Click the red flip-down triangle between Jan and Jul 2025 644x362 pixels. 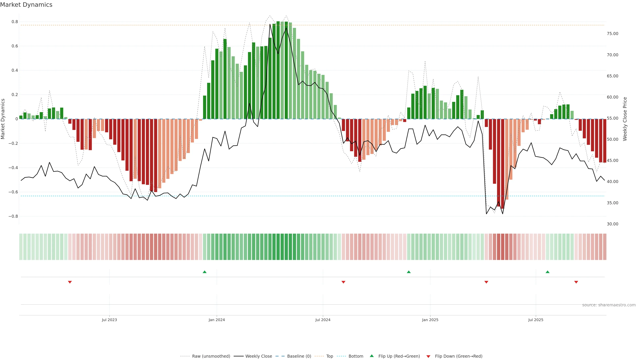(486, 282)
